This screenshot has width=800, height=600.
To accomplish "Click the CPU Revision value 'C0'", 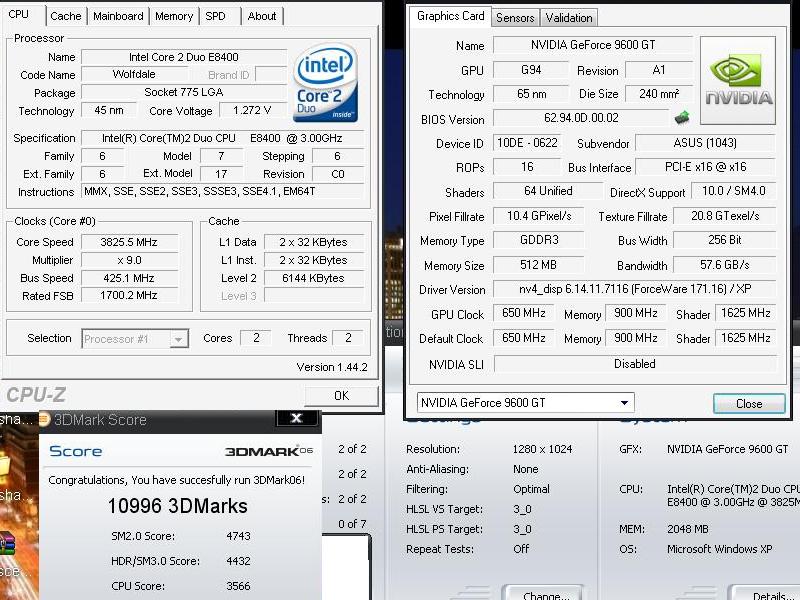I will tap(338, 174).
